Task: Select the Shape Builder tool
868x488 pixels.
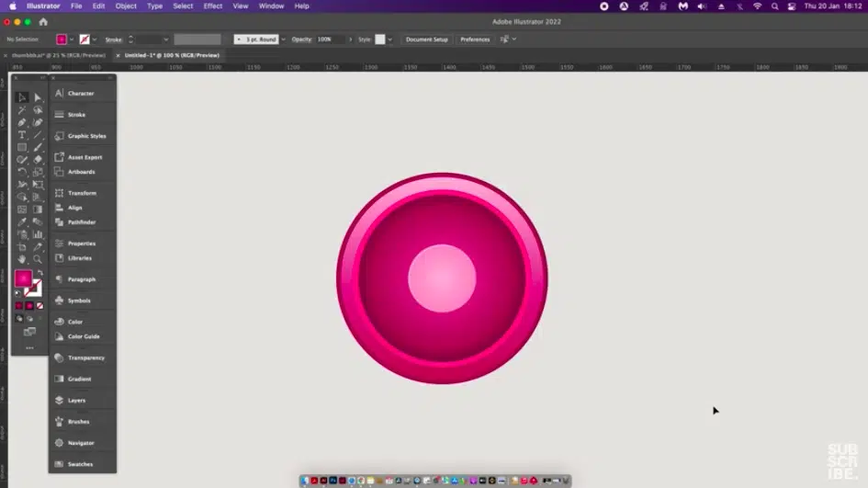Action: point(22,197)
